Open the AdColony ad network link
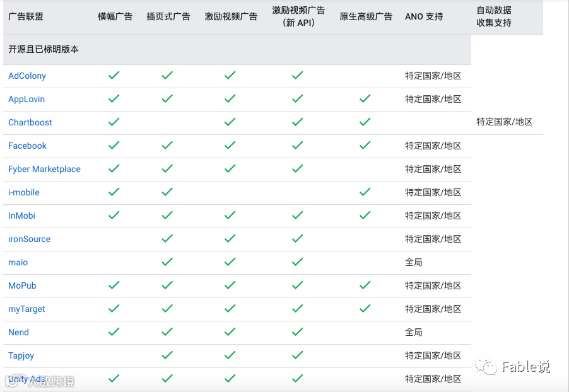 [x=27, y=76]
